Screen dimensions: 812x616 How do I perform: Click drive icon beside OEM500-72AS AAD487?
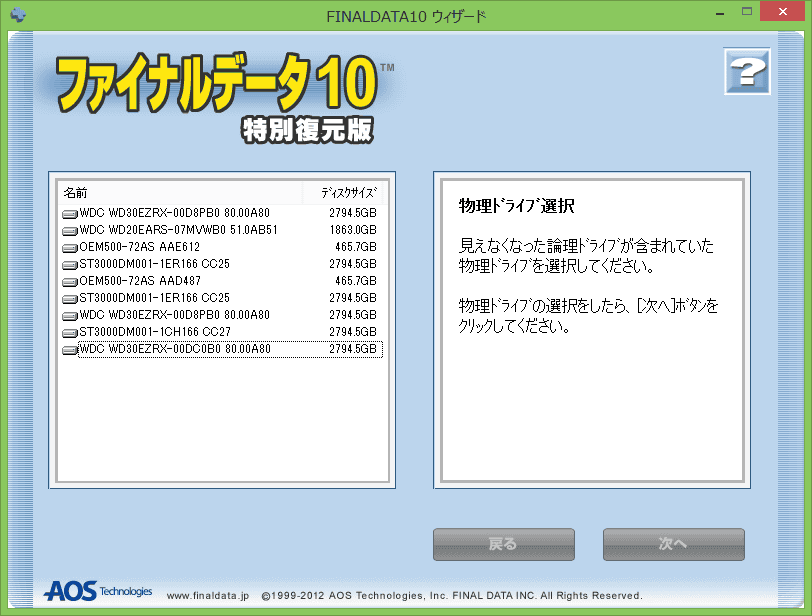point(69,282)
